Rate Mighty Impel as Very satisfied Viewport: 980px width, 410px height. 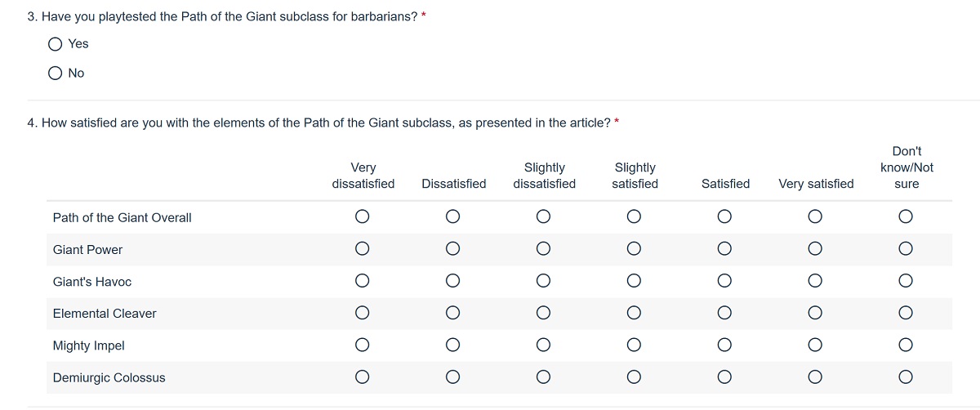click(814, 345)
